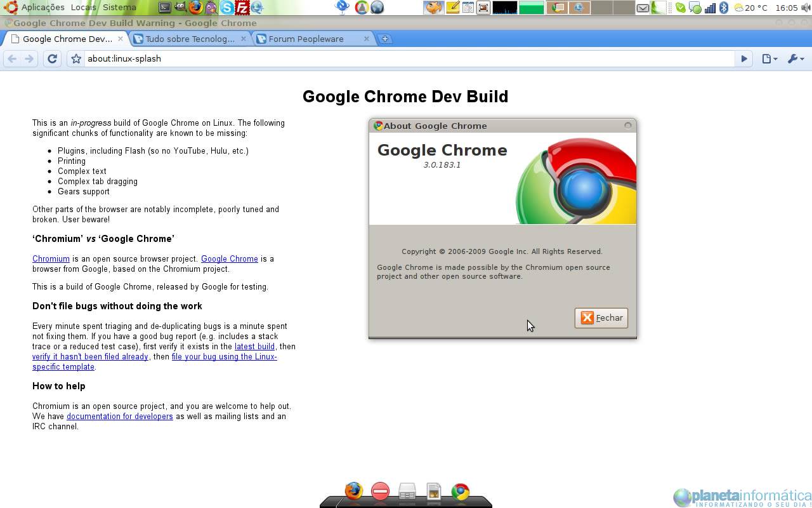Switch to the second workspace in pager
Screen dimensions: 812x508
tap(580, 8)
